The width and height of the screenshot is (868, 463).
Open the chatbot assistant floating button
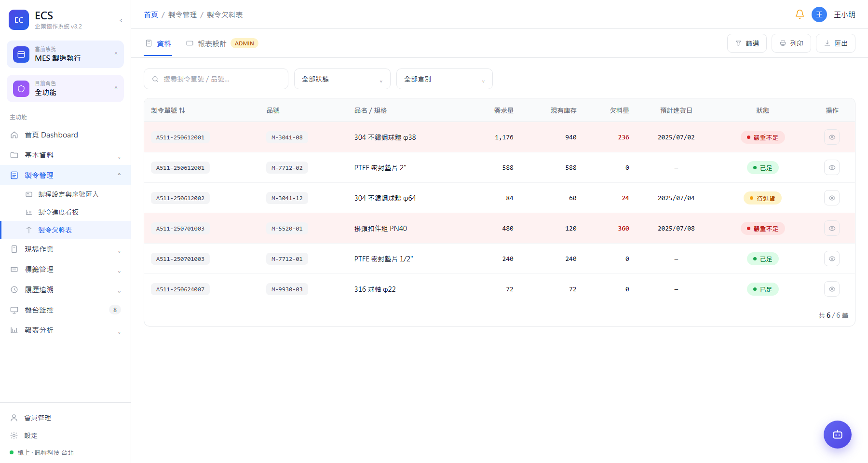pos(838,435)
